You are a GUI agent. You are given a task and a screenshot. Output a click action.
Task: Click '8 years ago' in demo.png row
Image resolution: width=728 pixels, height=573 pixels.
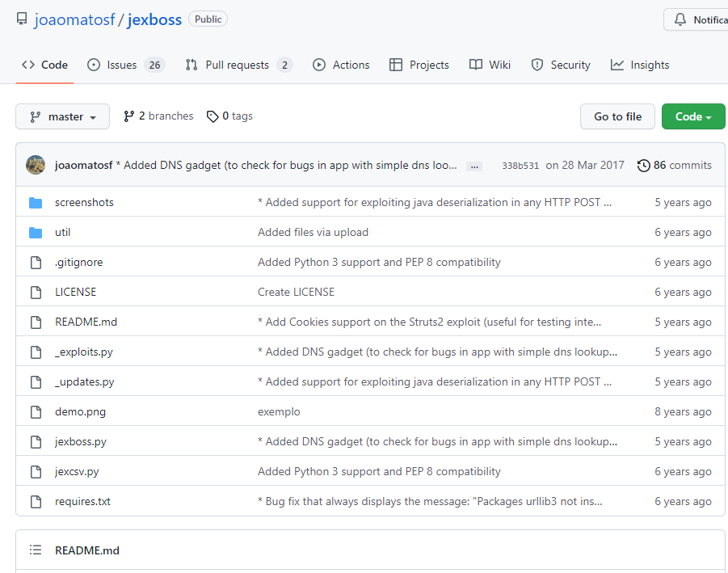click(683, 412)
